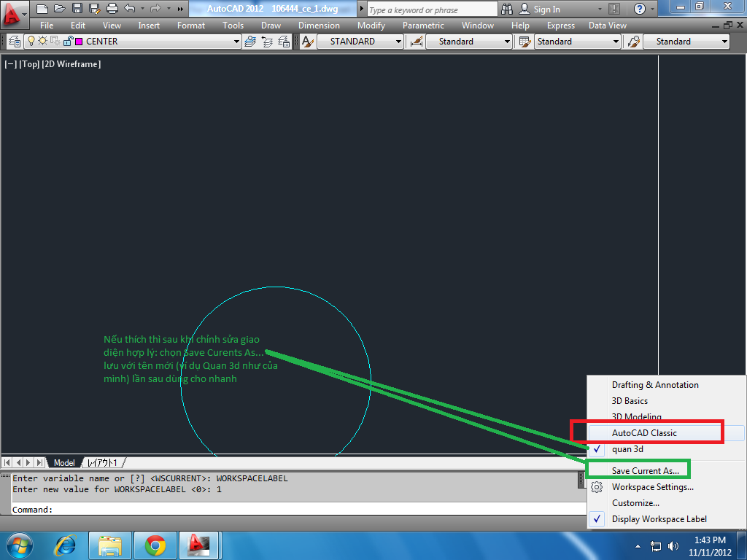The width and height of the screenshot is (747, 560).
Task: Open the Dimension Style icon
Action: click(x=417, y=42)
